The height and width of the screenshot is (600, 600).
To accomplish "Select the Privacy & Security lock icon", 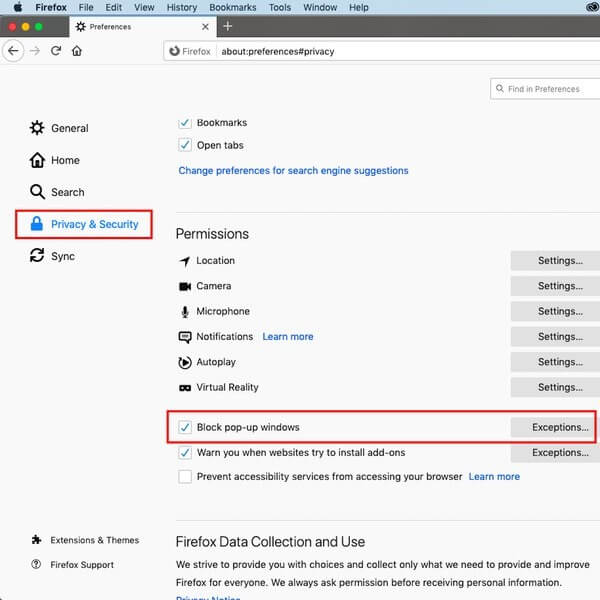I will coord(37,224).
